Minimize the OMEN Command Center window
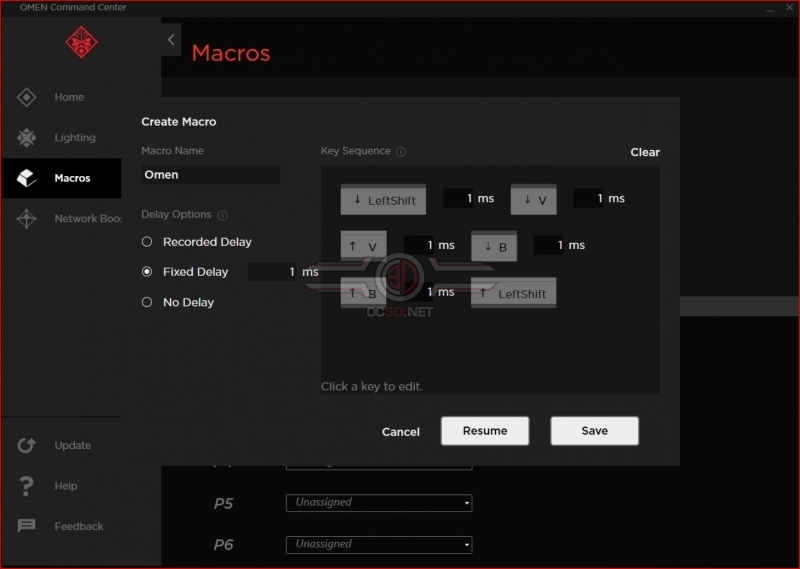Image resolution: width=800 pixels, height=569 pixels. tap(769, 8)
